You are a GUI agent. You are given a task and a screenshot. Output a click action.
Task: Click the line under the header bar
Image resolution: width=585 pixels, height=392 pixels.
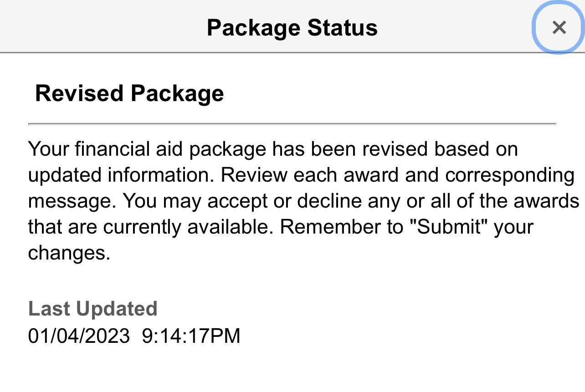click(292, 52)
